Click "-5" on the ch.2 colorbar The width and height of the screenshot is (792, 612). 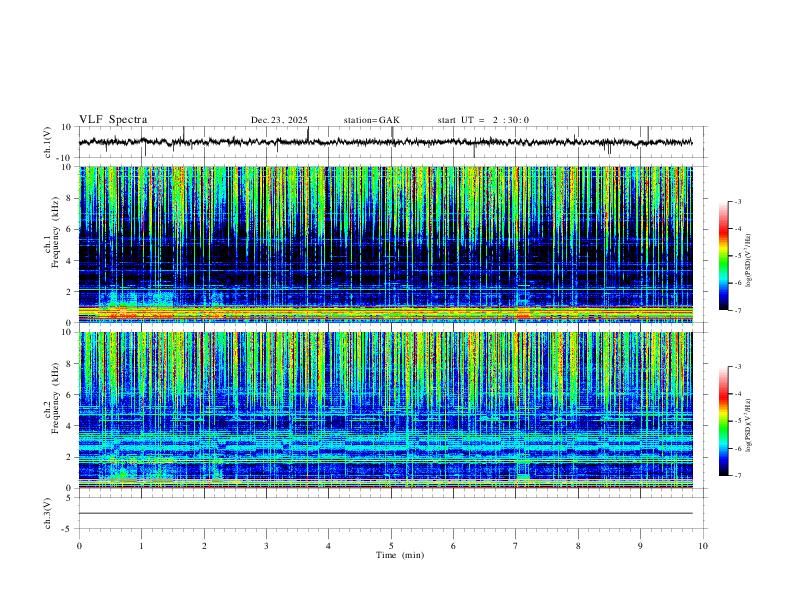[737, 421]
